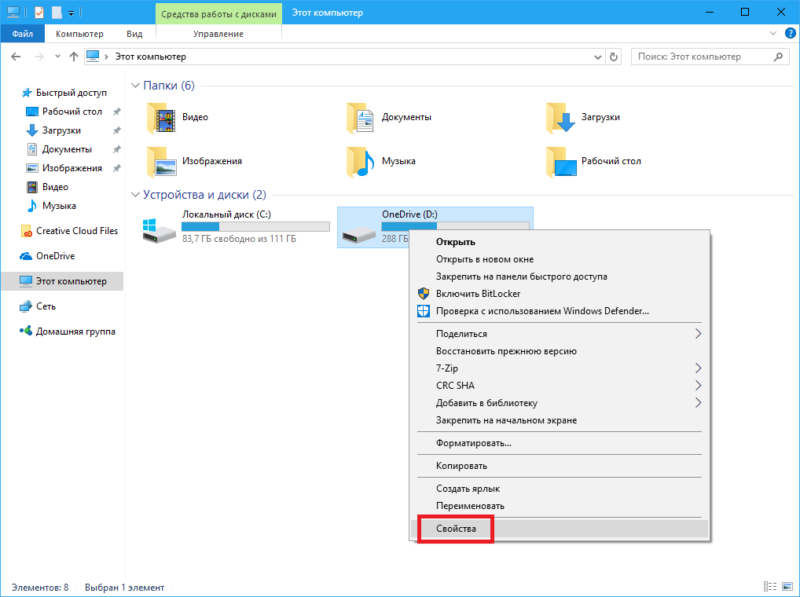Choose Закрепить на панели быстрого доступа

coord(559,277)
